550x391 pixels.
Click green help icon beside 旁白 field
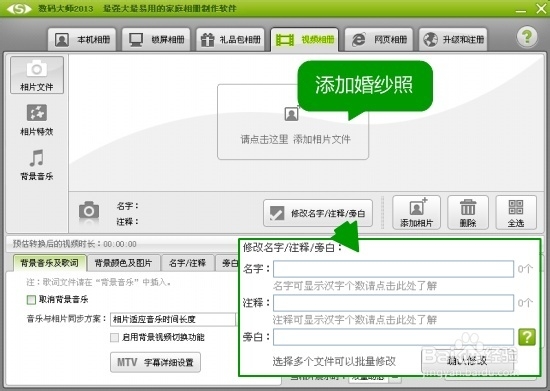point(527,337)
